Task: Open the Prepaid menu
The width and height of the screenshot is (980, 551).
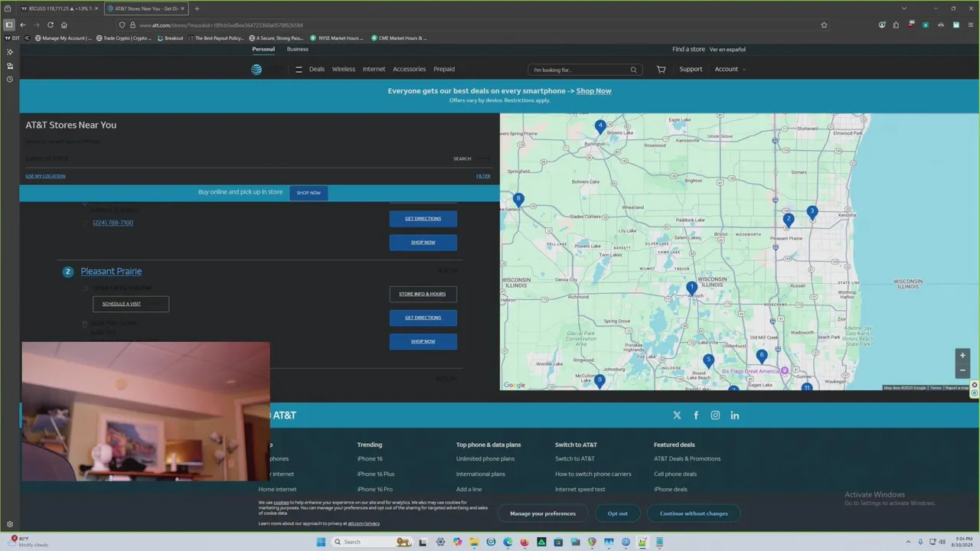Action: point(444,69)
